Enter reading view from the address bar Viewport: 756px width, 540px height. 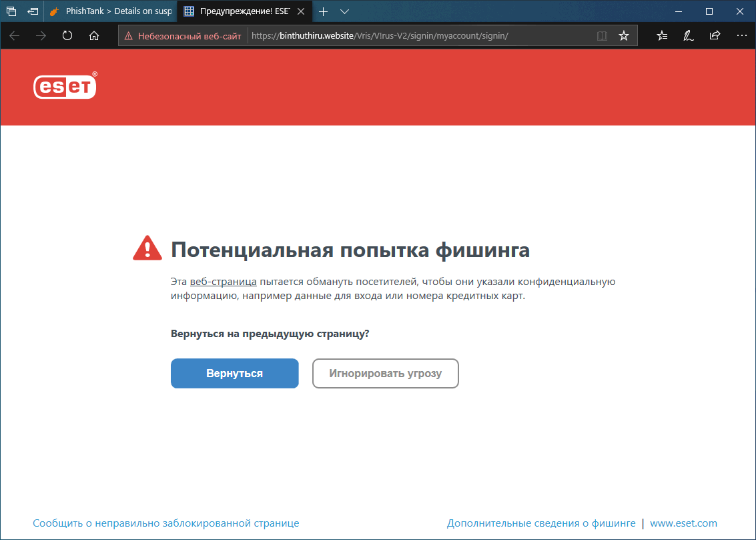pyautogui.click(x=602, y=35)
